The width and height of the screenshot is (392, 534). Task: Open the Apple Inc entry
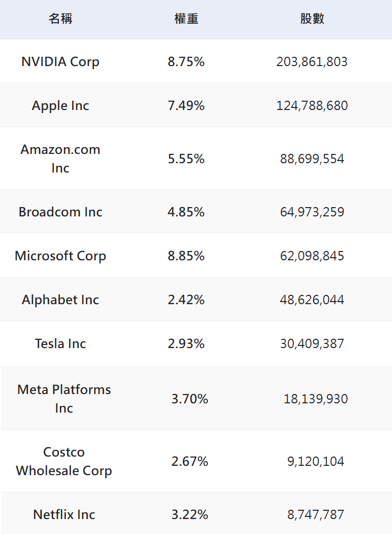[60, 106]
